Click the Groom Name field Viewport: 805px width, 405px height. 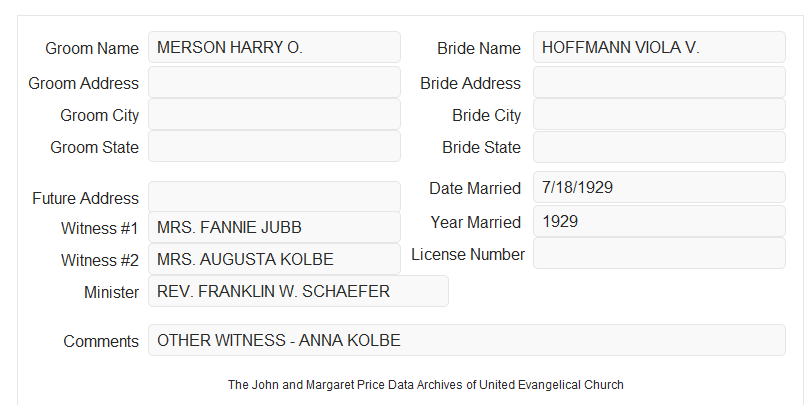(274, 47)
